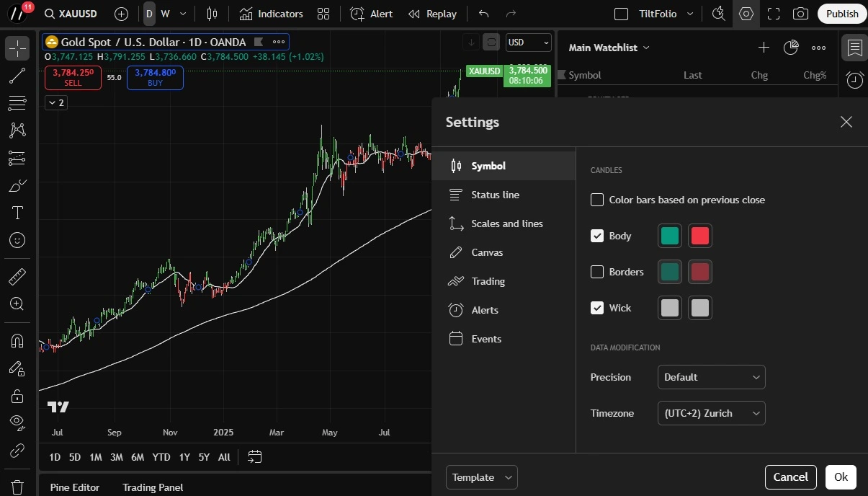Select the Text tool in left toolbar
This screenshot has height=496, width=868.
pos(17,213)
